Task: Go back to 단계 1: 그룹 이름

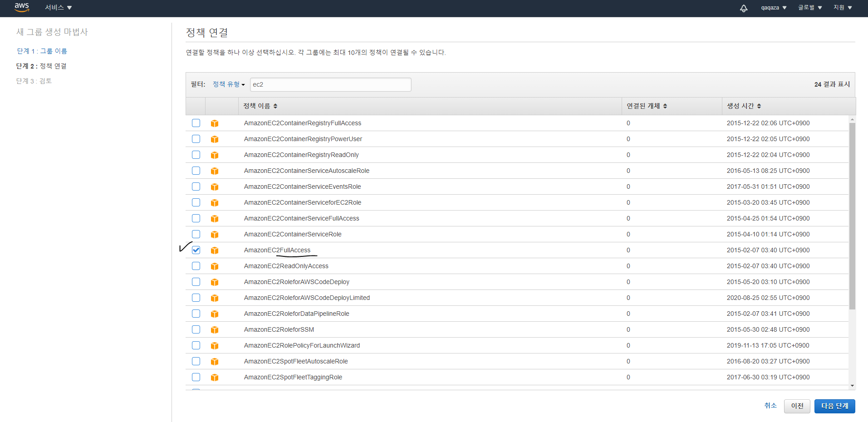Action: click(42, 51)
